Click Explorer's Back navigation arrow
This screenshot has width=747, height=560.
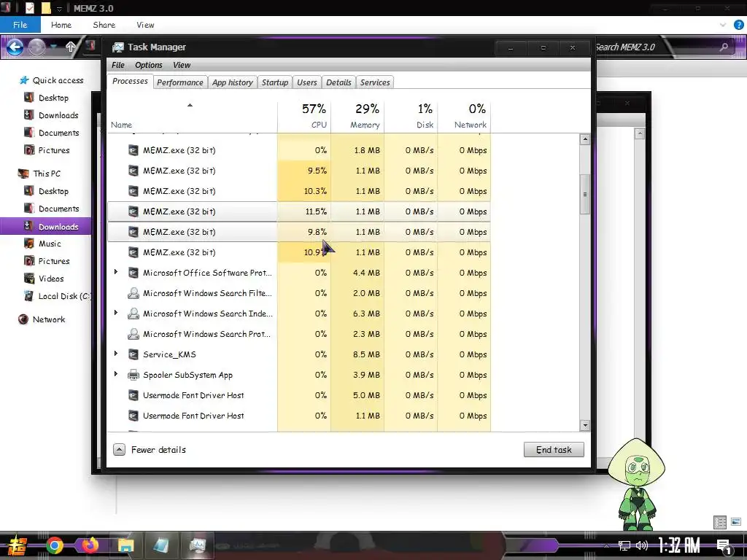tap(15, 47)
